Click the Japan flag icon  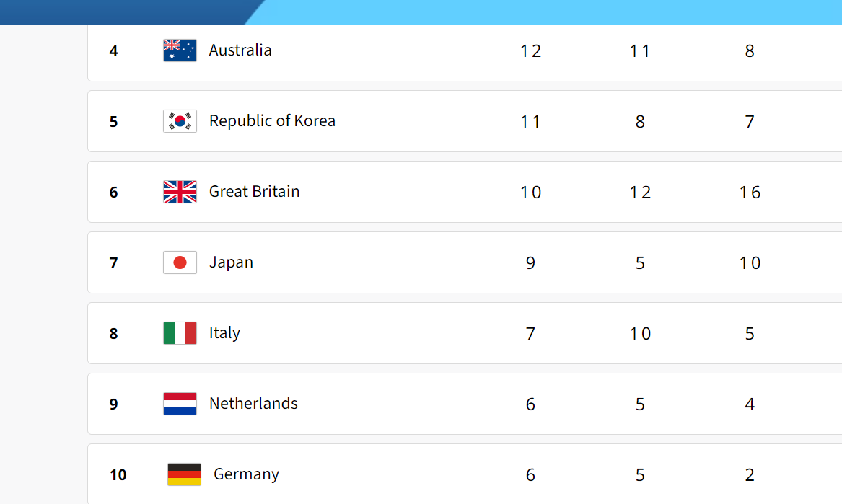coord(180,262)
